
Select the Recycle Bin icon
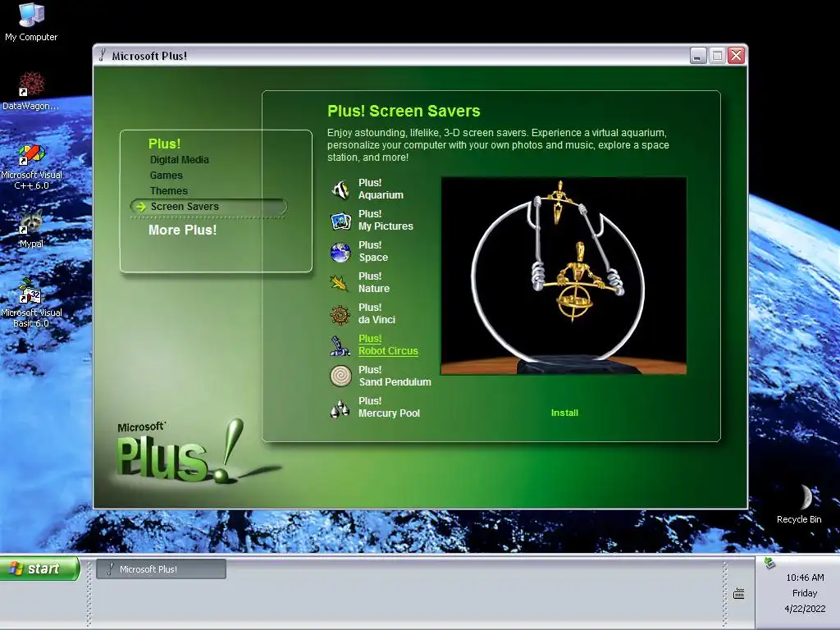click(x=799, y=504)
